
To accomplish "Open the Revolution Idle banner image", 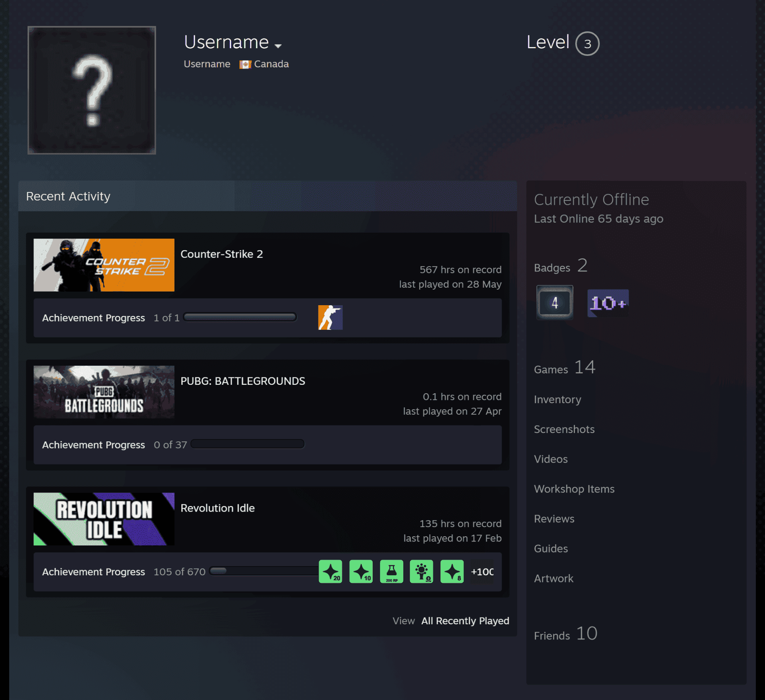I will [104, 519].
